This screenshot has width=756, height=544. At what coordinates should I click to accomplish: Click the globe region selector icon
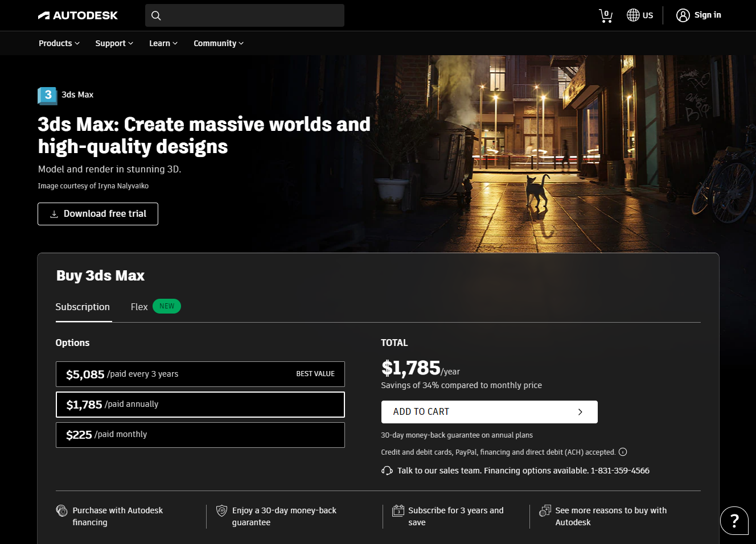tap(633, 15)
